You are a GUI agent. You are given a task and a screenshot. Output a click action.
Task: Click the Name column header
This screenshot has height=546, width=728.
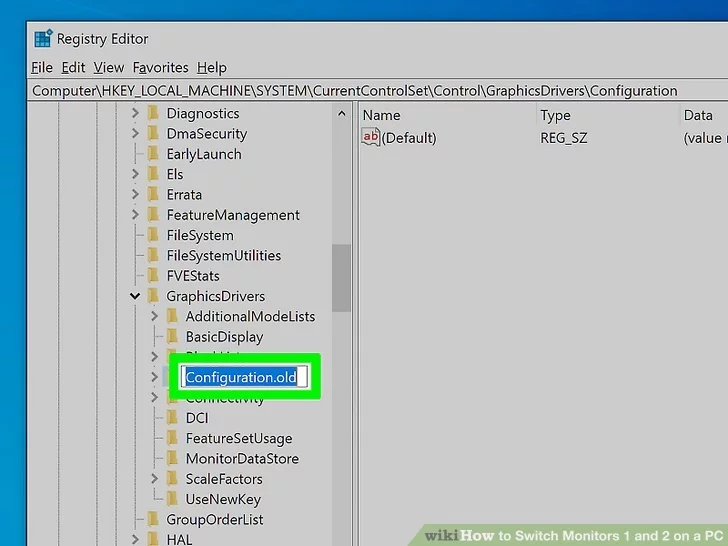[382, 115]
